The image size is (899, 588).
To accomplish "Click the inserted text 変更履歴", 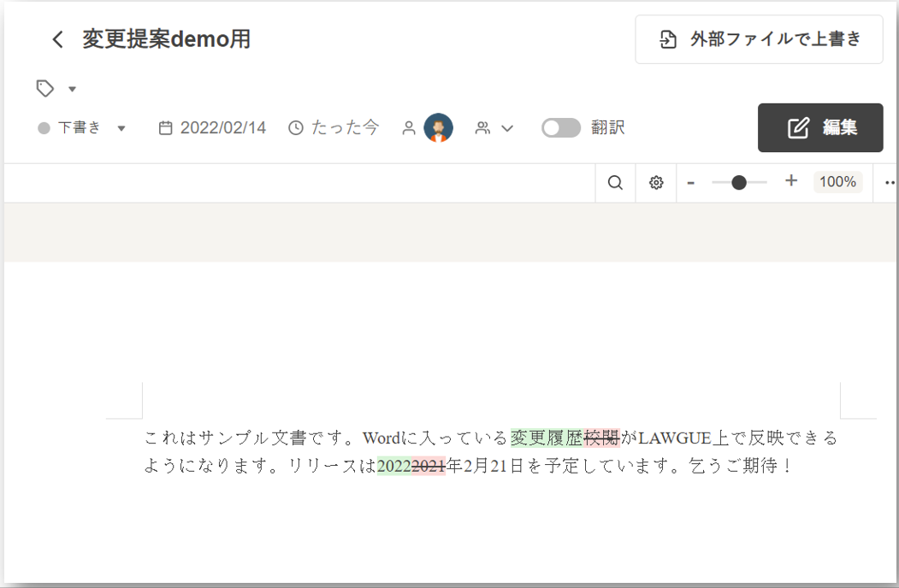I will [x=547, y=438].
